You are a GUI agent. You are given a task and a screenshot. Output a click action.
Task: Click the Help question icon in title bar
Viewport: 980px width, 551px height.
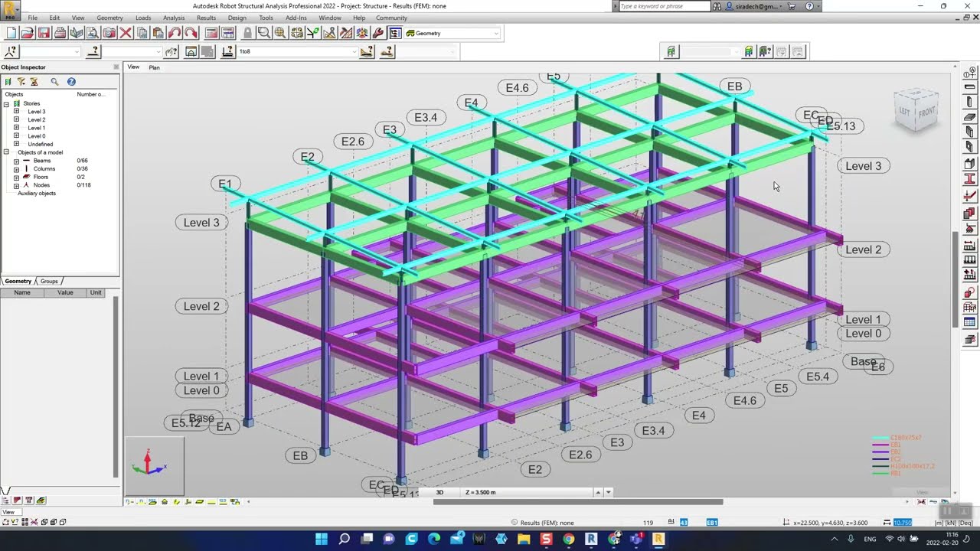tap(810, 6)
